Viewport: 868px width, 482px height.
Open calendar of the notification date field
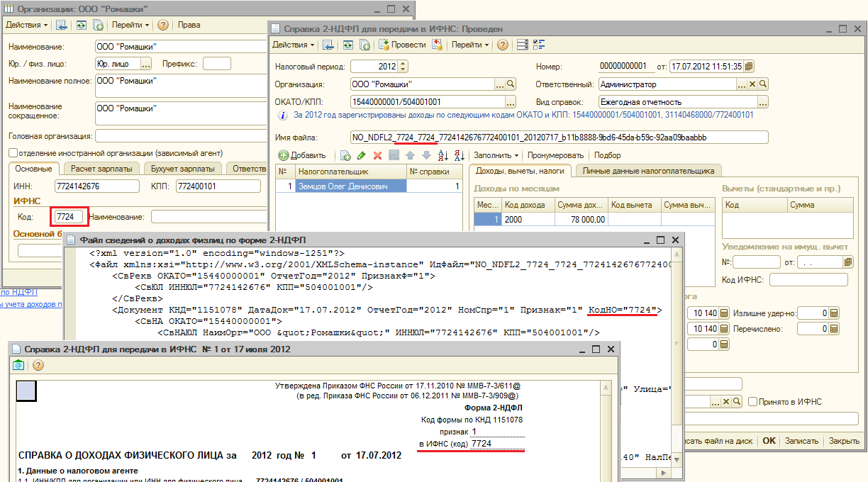click(848, 262)
